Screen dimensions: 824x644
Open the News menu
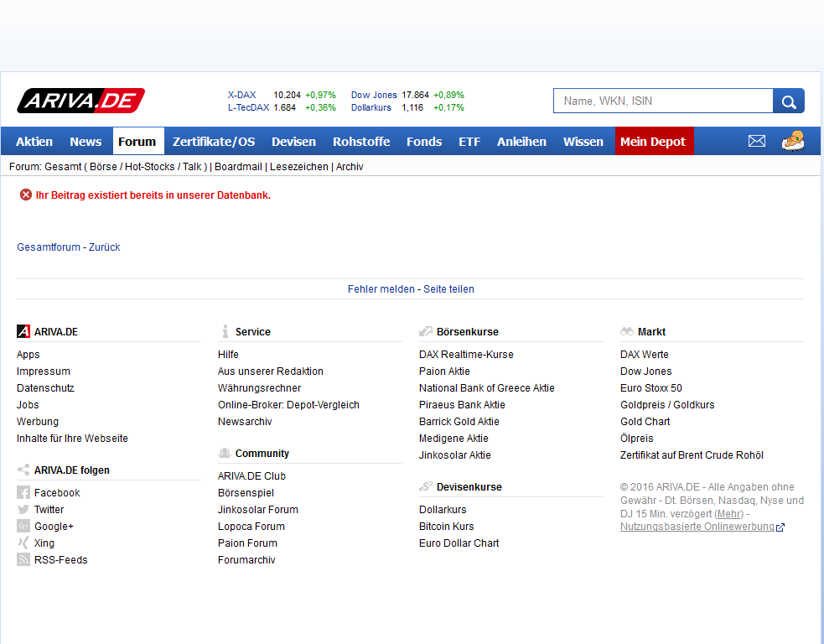click(x=86, y=142)
